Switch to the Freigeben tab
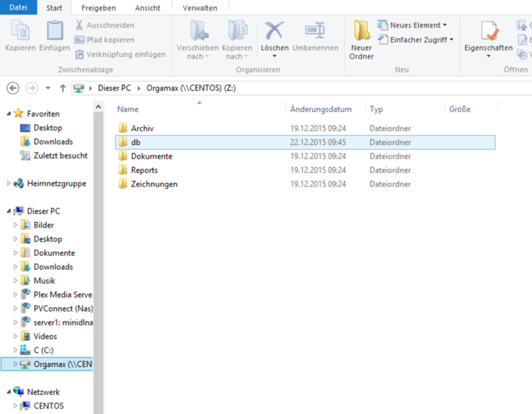 [99, 8]
